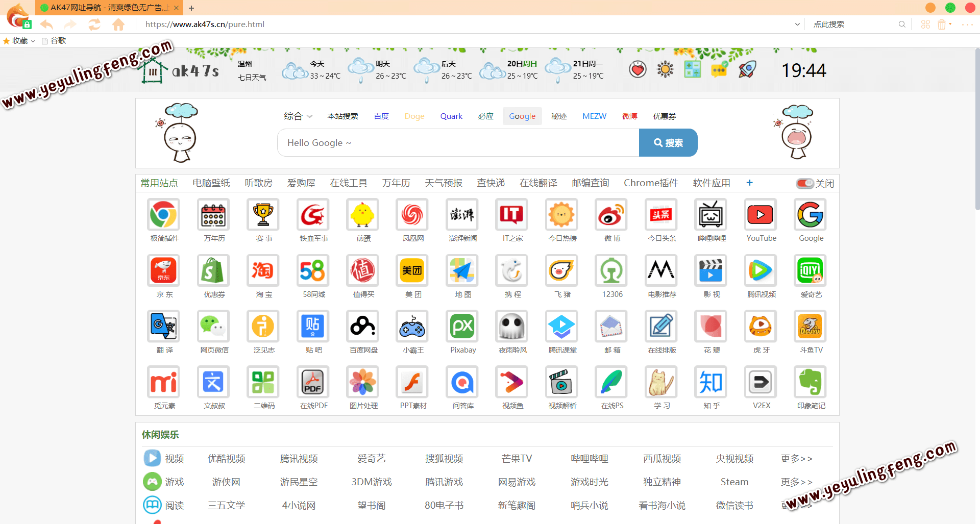Click the browser address bar URL
Image resolution: width=980 pixels, height=524 pixels.
click(x=205, y=24)
